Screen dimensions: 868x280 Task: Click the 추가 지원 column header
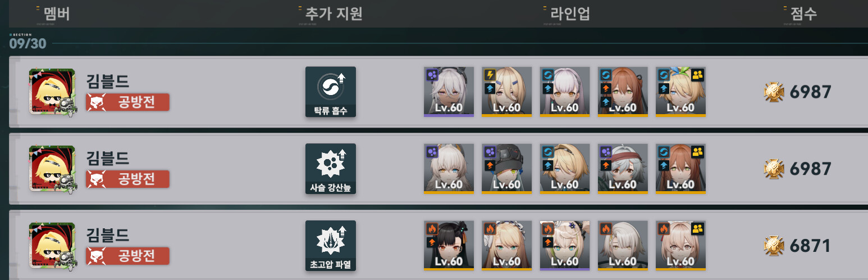pyautogui.click(x=334, y=14)
